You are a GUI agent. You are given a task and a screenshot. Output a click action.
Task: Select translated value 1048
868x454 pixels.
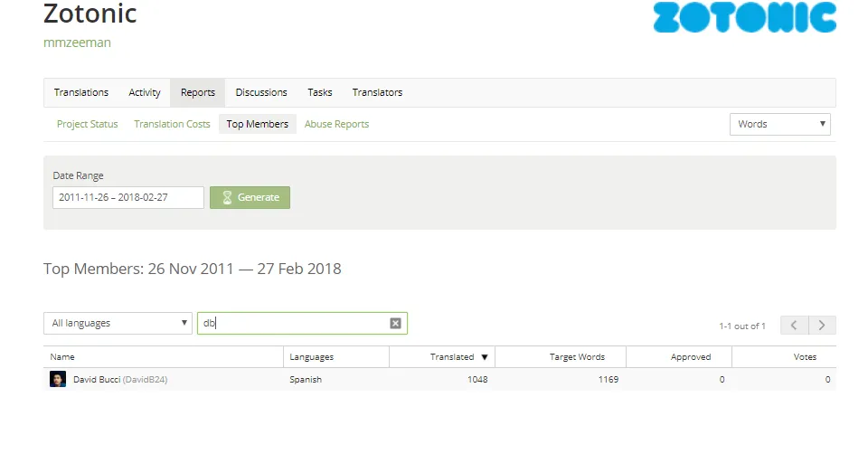tap(477, 379)
